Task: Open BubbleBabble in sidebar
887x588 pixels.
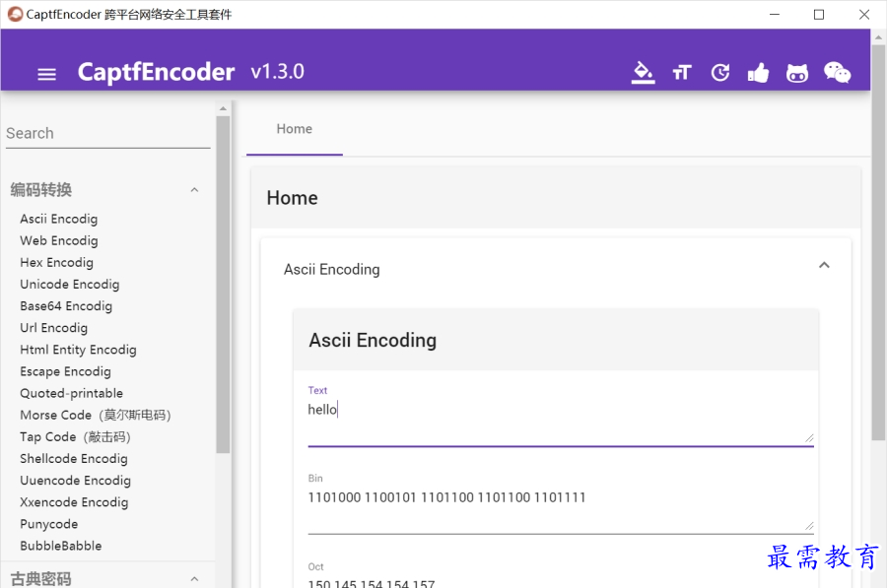Action: pos(61,547)
